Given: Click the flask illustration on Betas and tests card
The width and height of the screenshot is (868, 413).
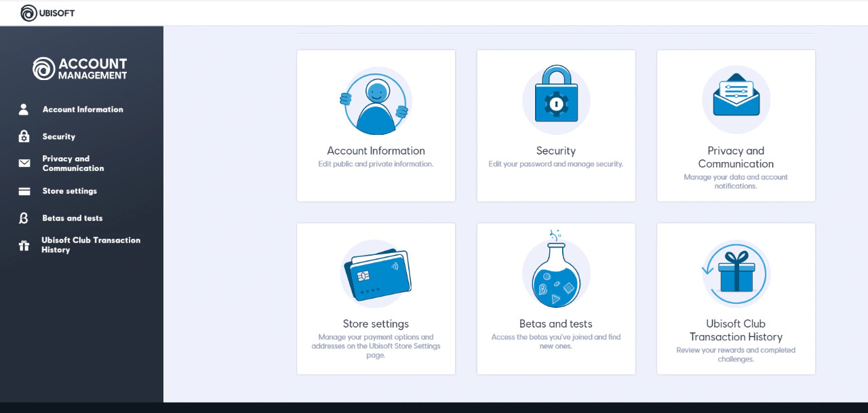Looking at the screenshot, I should [556, 269].
